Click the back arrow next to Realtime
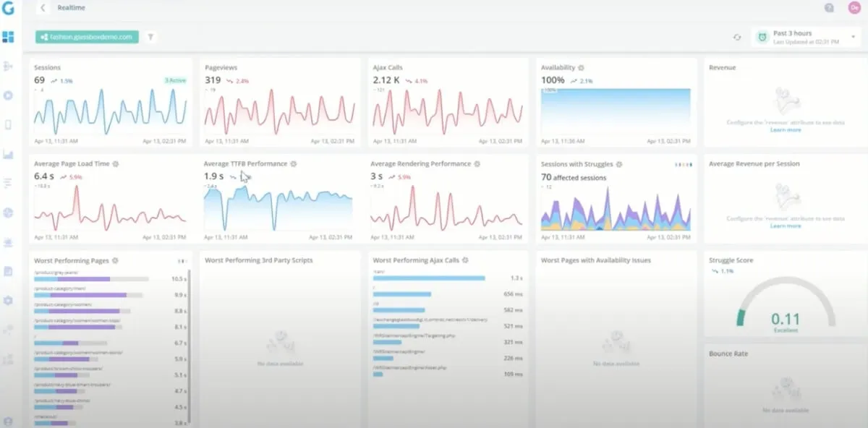 pyautogui.click(x=43, y=8)
